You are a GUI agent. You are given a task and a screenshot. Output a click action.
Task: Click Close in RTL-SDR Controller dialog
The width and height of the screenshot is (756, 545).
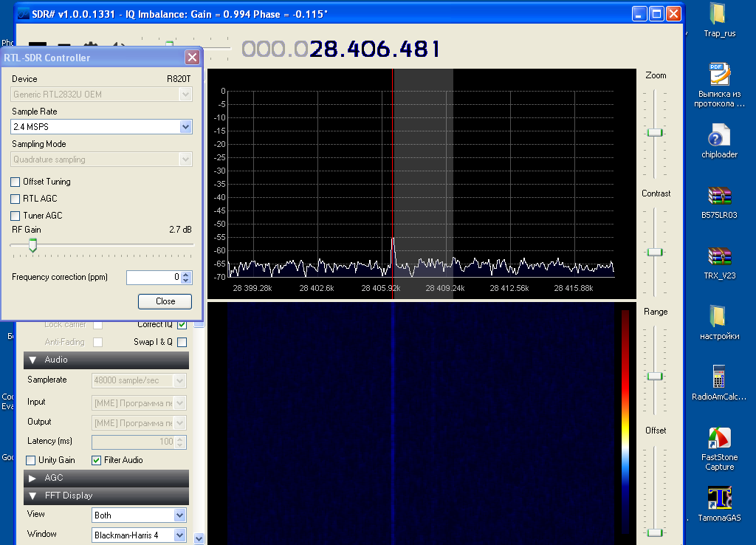[165, 301]
